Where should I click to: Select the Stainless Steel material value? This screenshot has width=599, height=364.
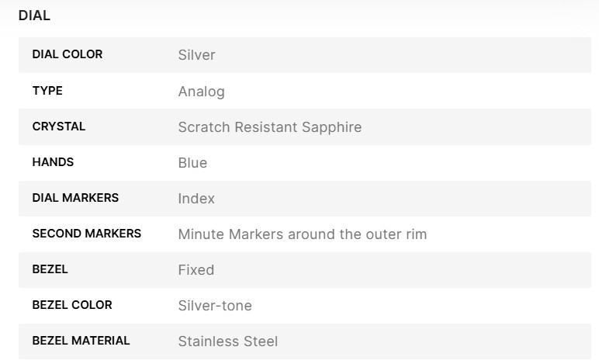tap(227, 341)
